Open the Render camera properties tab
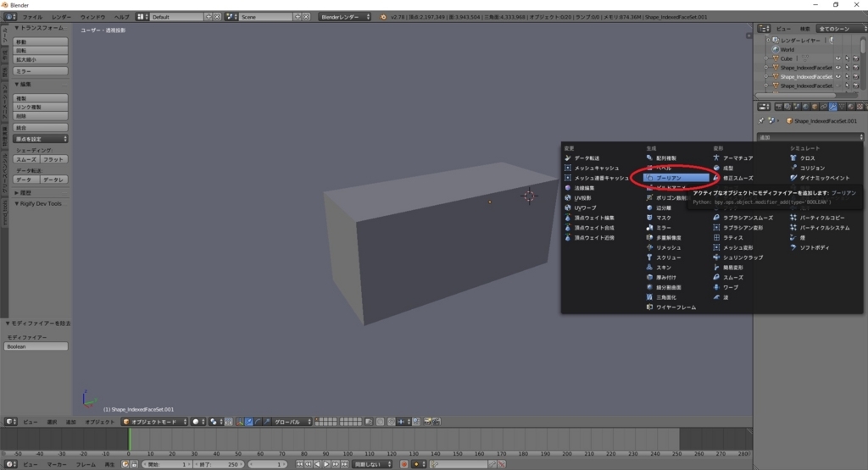This screenshot has width=868, height=470. pos(778,107)
